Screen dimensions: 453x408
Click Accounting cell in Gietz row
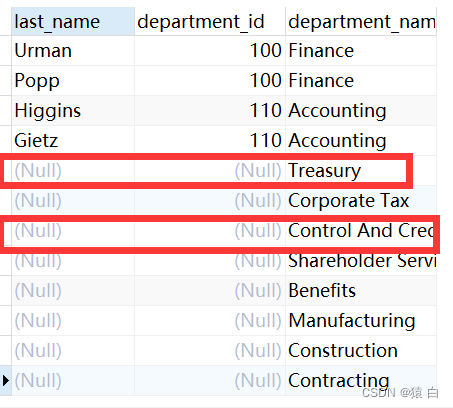click(x=361, y=141)
